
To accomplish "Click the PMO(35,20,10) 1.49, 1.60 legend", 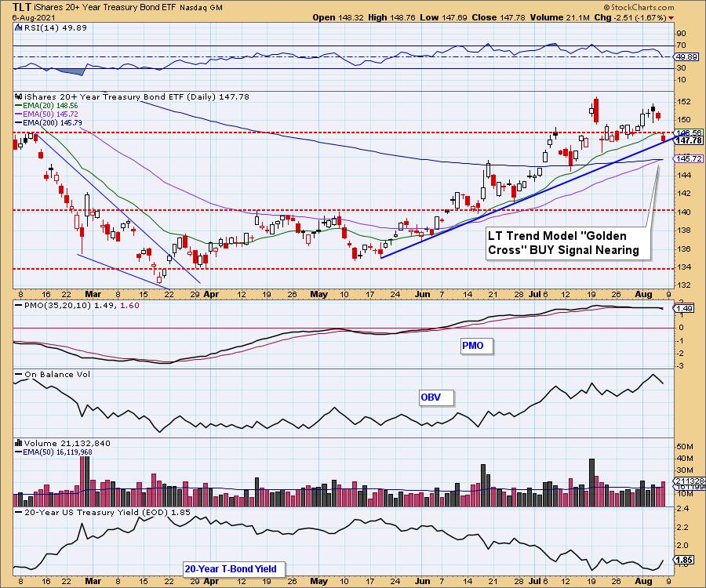I will (x=78, y=306).
